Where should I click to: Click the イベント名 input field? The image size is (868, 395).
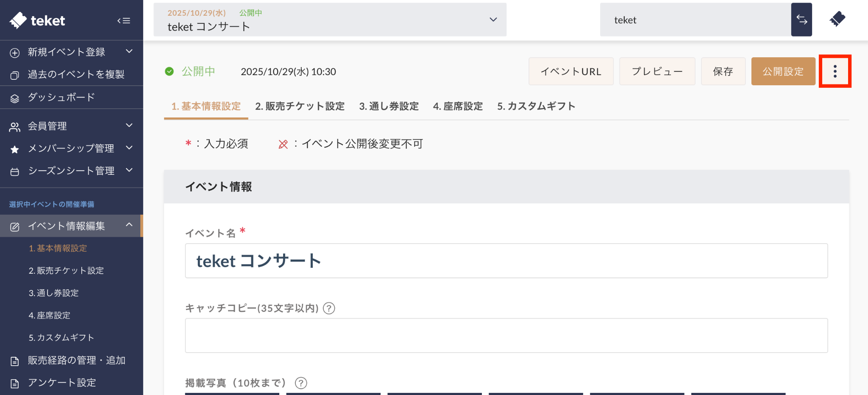(506, 261)
